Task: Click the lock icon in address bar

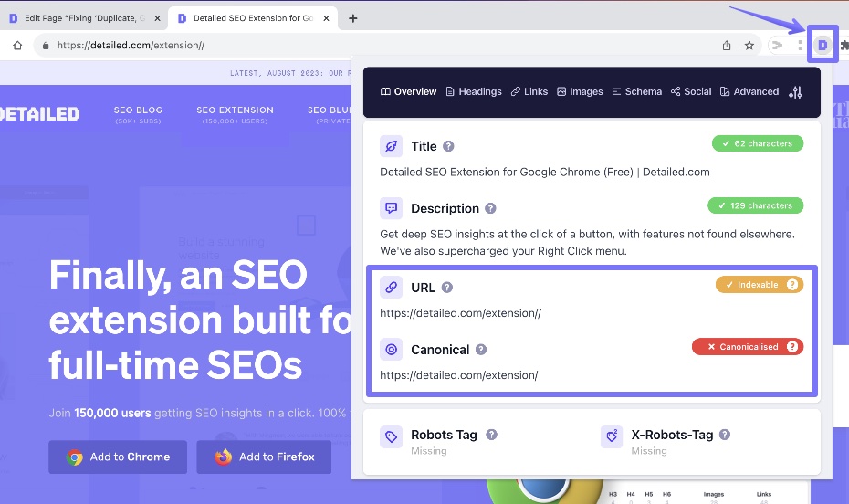Action: click(46, 46)
